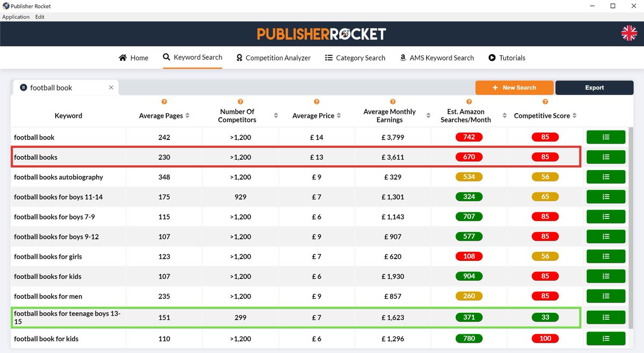644x353 pixels.
Task: Click the UK flag marketplace icon
Action: tap(629, 33)
